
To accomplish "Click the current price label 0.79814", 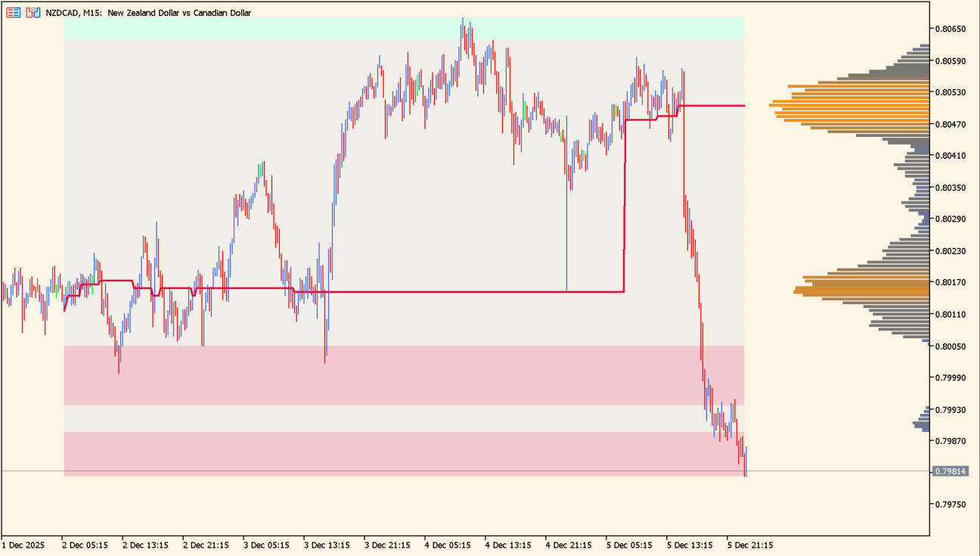I will [x=951, y=471].
